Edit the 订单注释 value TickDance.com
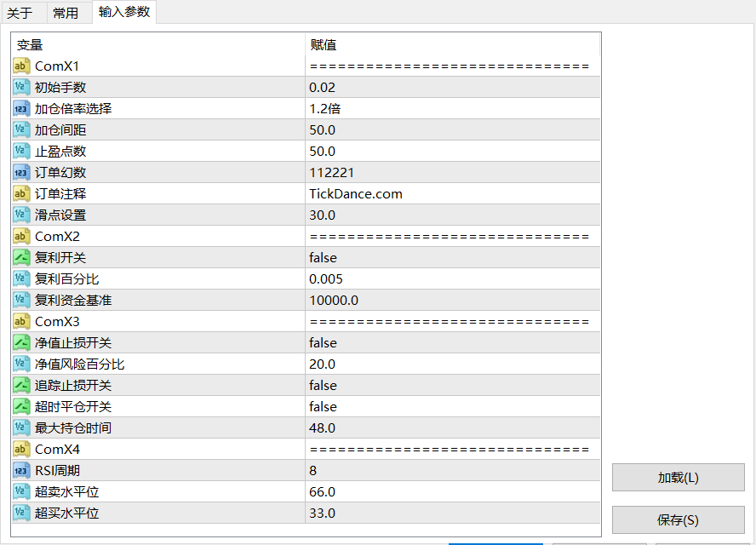The width and height of the screenshot is (756, 545). coord(452,194)
